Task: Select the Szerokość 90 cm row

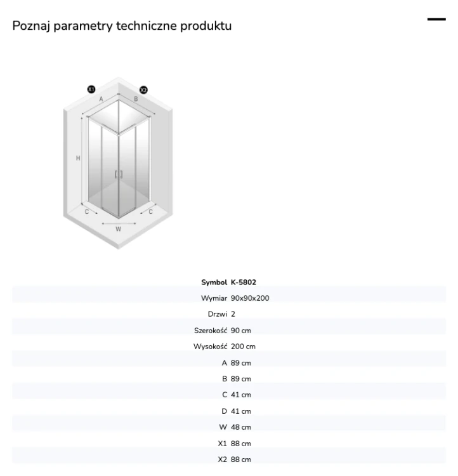Action: click(229, 330)
